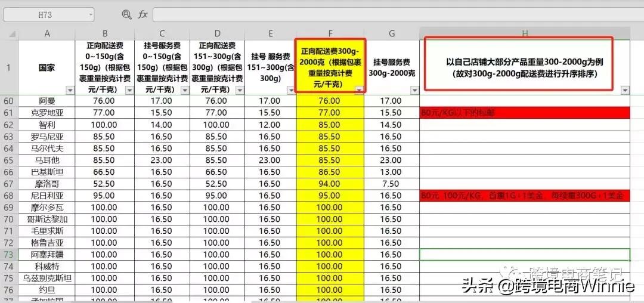Image resolution: width=644 pixels, height=303 pixels.
Task: Click cell containing 毛里求斯
Action: tap(47, 231)
